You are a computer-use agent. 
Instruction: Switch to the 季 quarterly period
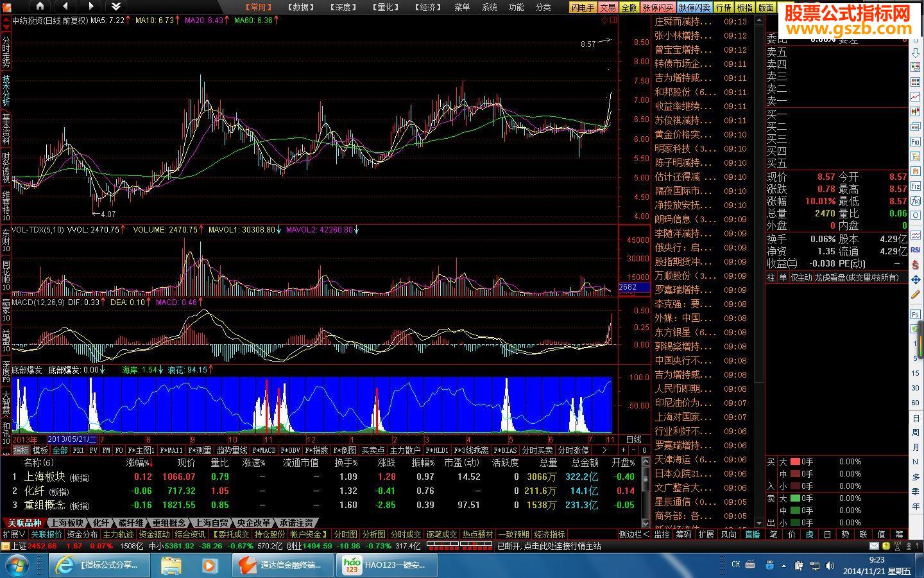[x=916, y=491]
